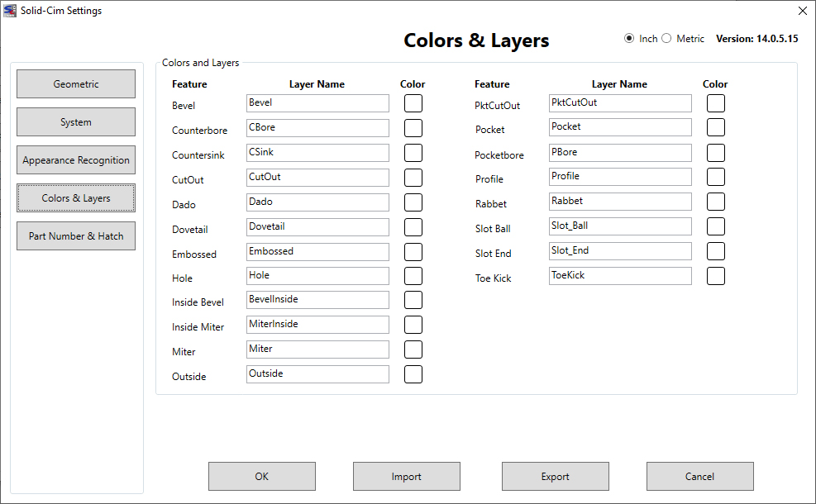Pick the color for the Countersink feature

pos(413,153)
